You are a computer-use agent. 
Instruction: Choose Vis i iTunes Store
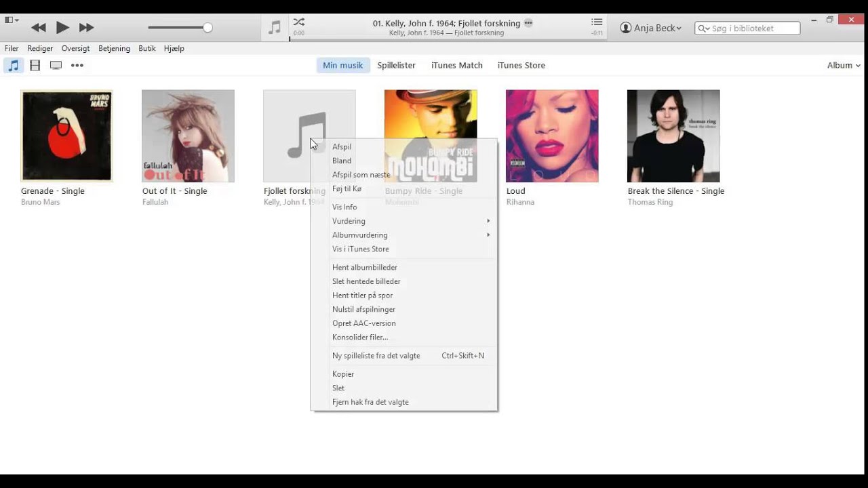click(x=403, y=249)
